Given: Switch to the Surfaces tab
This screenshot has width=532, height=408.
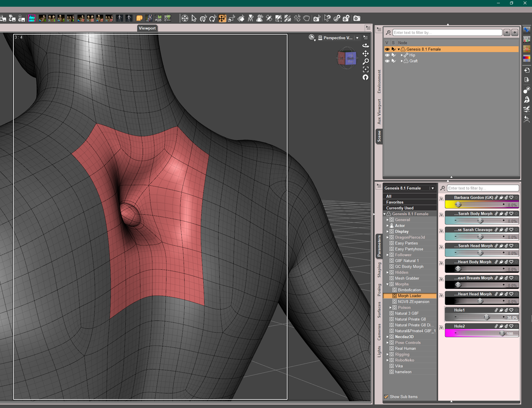Looking at the screenshot, I should (379, 310).
